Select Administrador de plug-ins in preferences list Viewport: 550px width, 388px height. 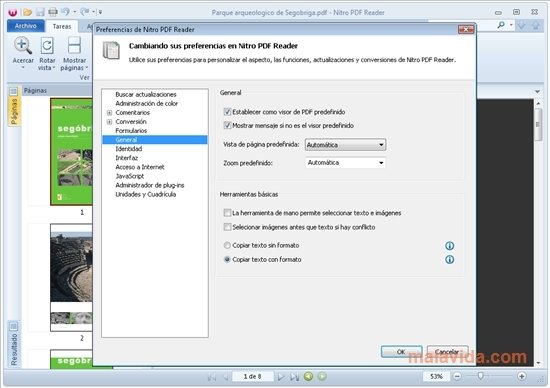[149, 185]
